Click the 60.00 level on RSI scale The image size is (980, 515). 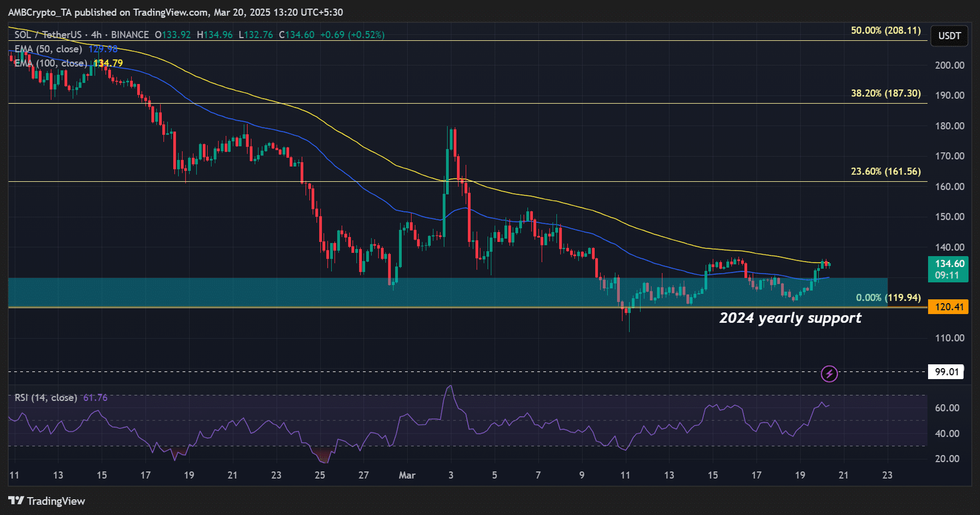[947, 408]
